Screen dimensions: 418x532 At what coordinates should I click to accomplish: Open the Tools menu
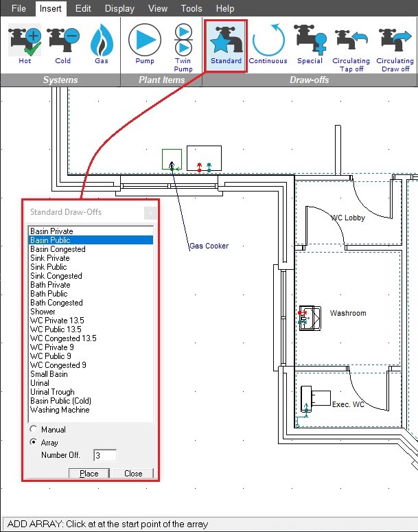pyautogui.click(x=191, y=8)
